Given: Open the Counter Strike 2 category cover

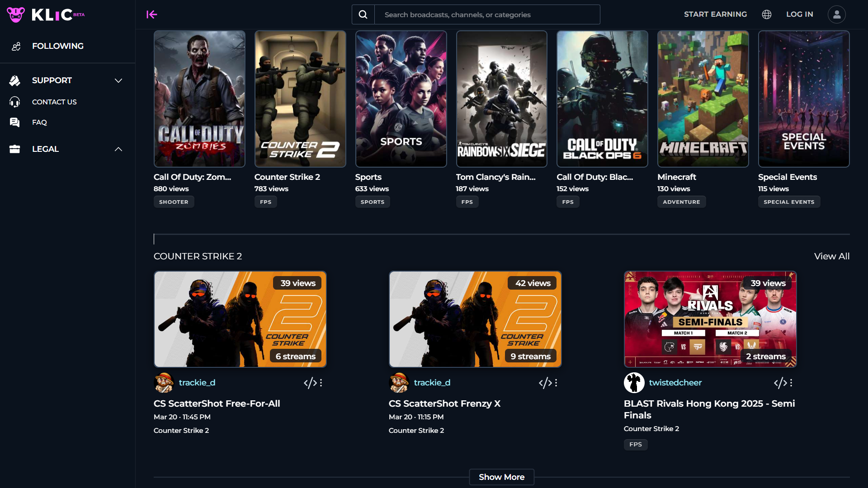Looking at the screenshot, I should click(x=300, y=99).
